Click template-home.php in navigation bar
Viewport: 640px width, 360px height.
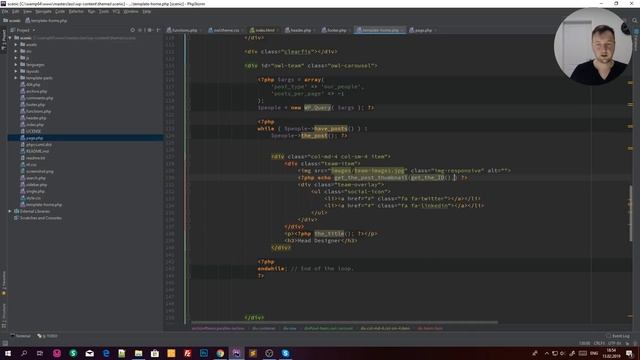click(x=46, y=20)
